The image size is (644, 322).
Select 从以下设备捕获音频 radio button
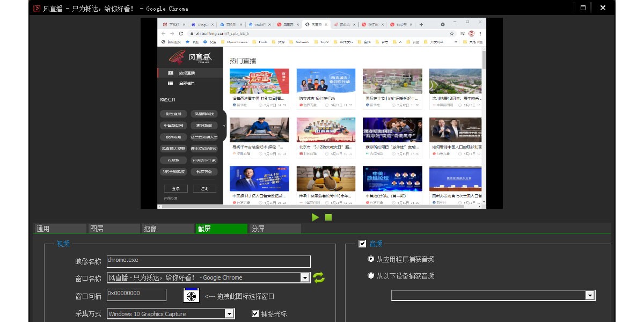[x=371, y=276]
